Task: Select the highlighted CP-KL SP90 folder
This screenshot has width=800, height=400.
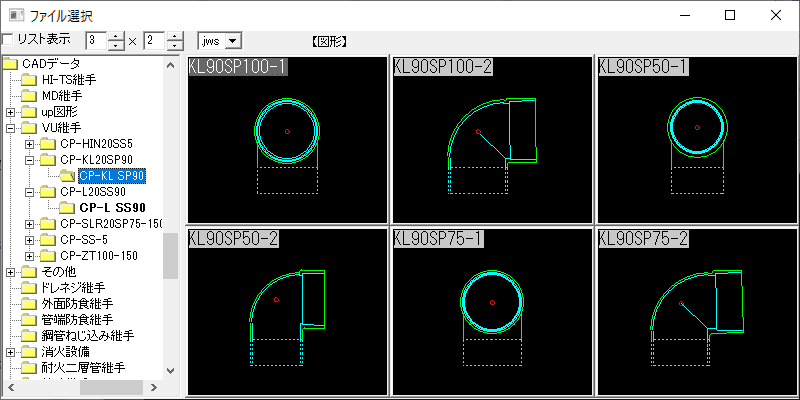Action: 113,176
